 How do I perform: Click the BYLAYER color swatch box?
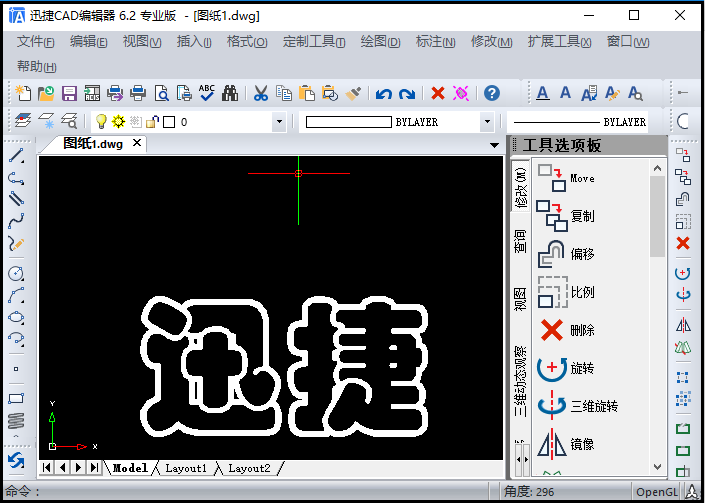[348, 122]
